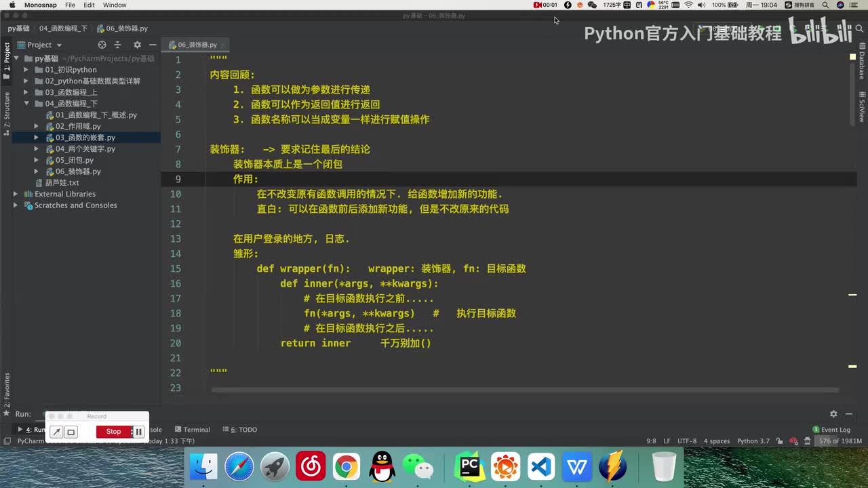Select 05_闭包.py in project tree
Screen dimensions: 868x488
[69, 161]
